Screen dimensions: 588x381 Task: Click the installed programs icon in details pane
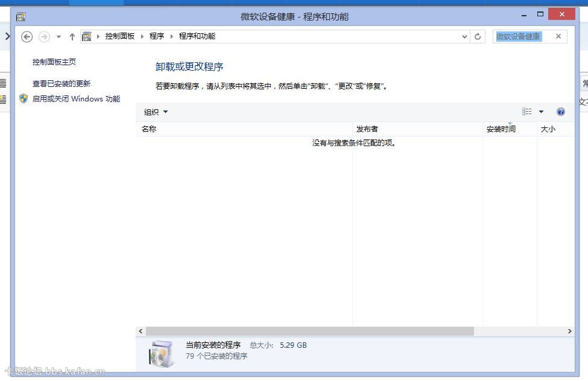[162, 354]
